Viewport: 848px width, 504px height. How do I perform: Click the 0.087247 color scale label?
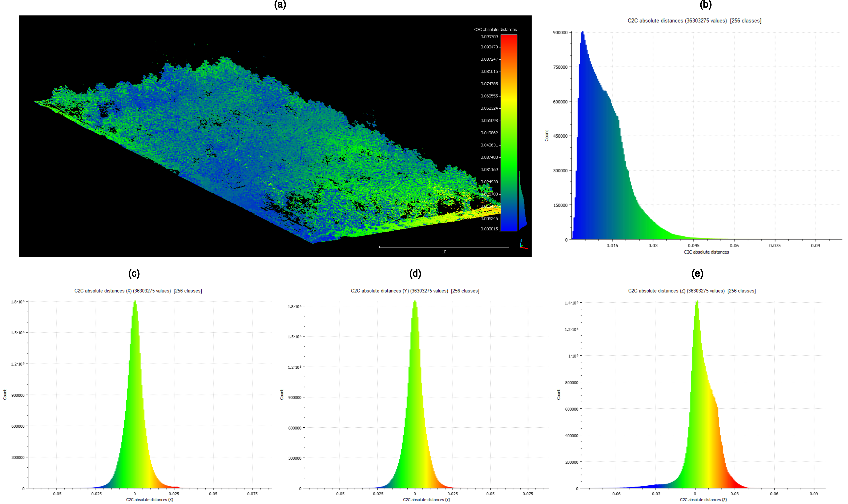[x=489, y=59]
